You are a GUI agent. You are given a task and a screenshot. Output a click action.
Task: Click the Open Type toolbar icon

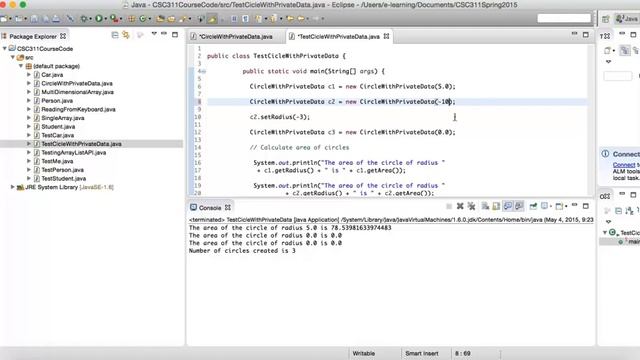[160, 19]
